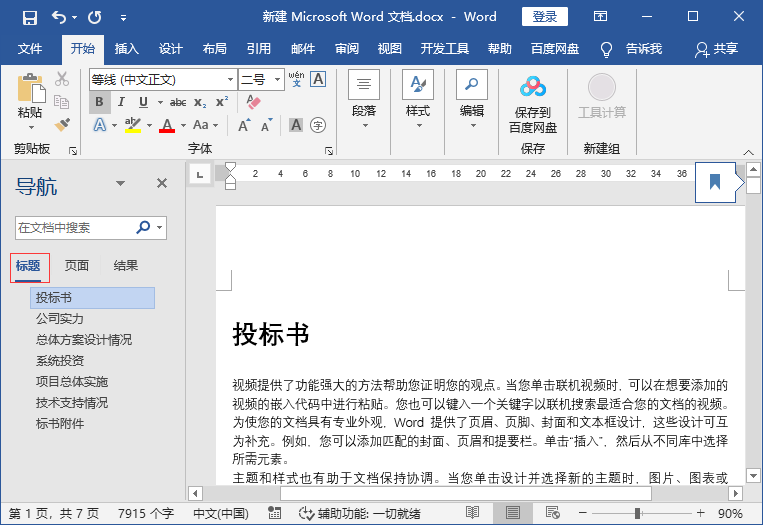Apply text effects with the outlined A
This screenshot has width=763, height=525.
click(100, 125)
